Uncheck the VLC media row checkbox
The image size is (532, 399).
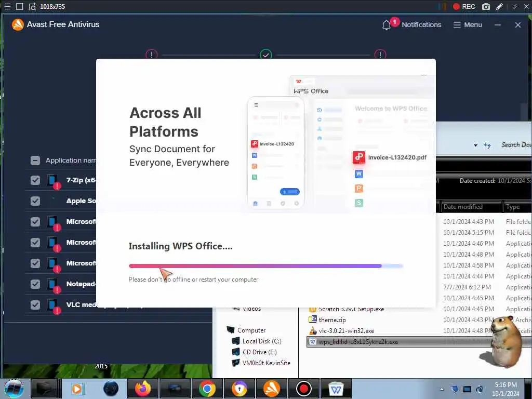35,304
